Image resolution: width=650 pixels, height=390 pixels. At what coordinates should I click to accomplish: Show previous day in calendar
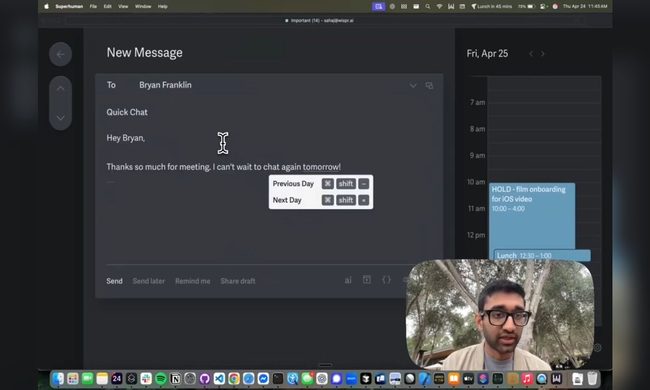pos(531,53)
